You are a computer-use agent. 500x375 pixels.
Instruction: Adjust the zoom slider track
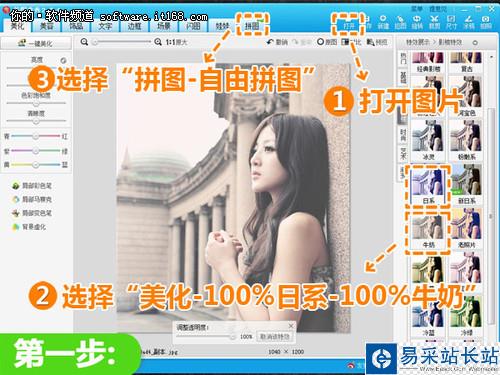click(x=122, y=42)
